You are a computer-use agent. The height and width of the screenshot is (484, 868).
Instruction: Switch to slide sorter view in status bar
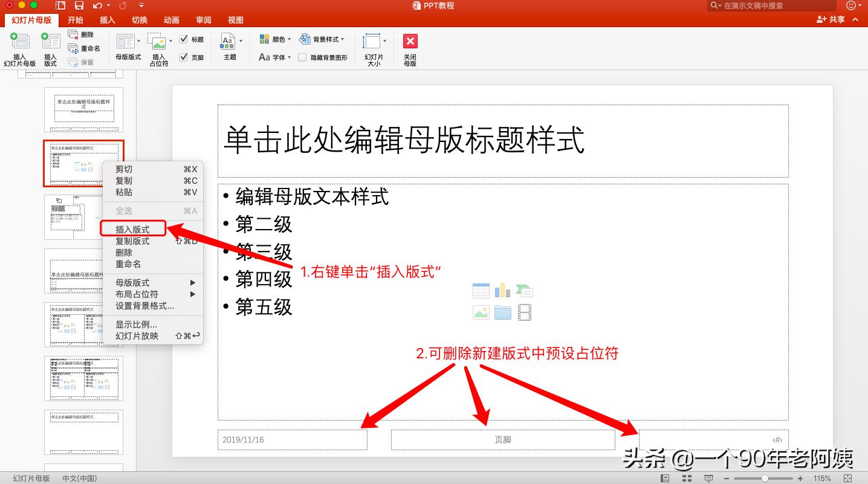(687, 477)
